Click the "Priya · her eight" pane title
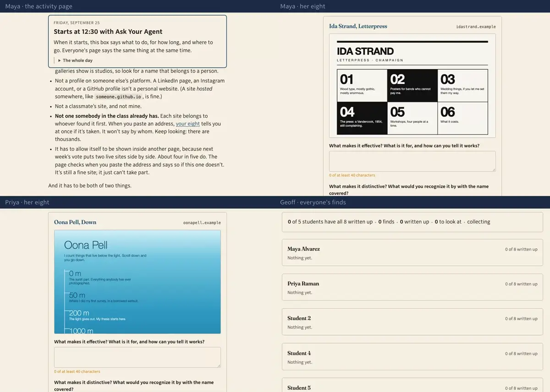 (27, 202)
